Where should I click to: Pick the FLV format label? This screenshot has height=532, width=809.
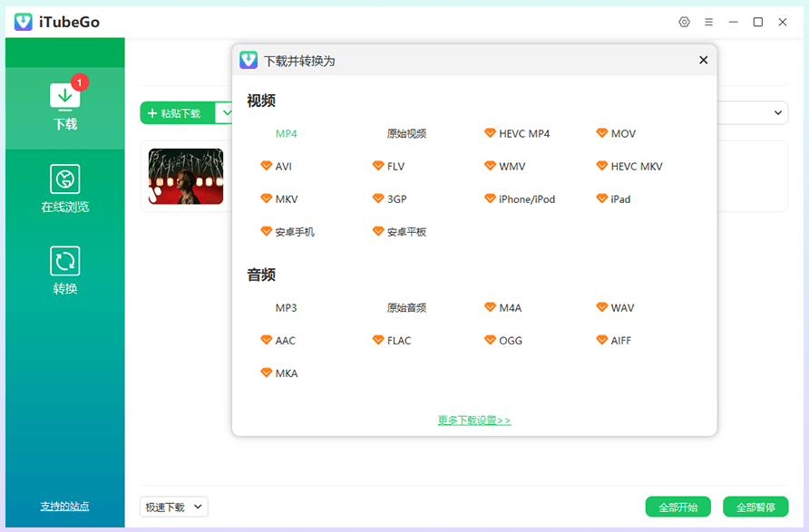(395, 167)
